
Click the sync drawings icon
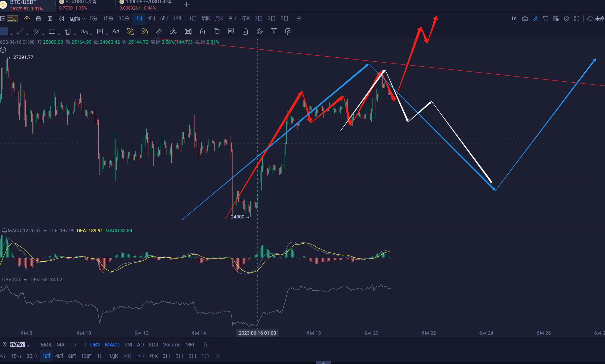pyautogui.click(x=288, y=32)
